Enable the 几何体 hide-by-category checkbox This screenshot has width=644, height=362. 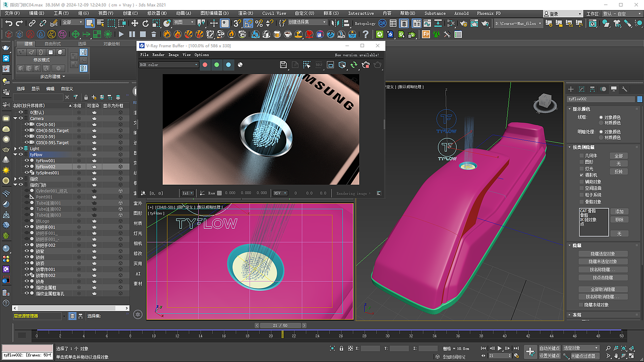coord(582,156)
